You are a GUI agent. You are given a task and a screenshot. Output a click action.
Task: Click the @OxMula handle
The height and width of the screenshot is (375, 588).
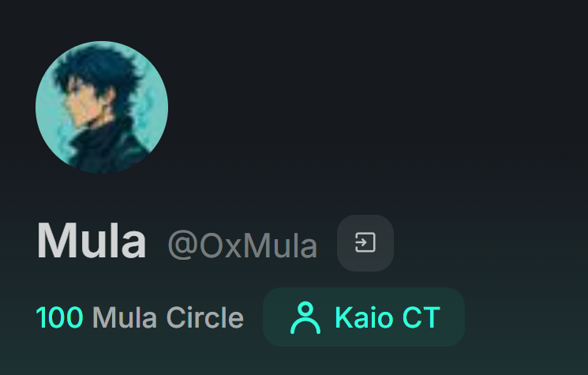(x=242, y=246)
